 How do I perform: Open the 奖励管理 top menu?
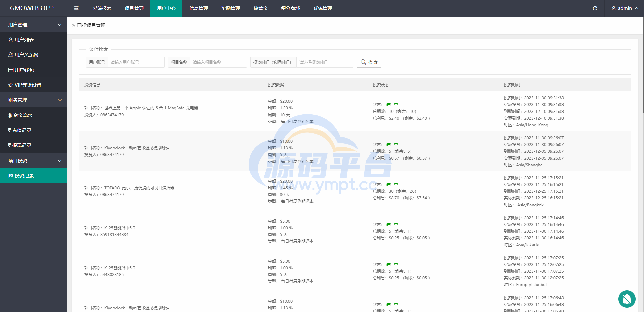(x=231, y=8)
